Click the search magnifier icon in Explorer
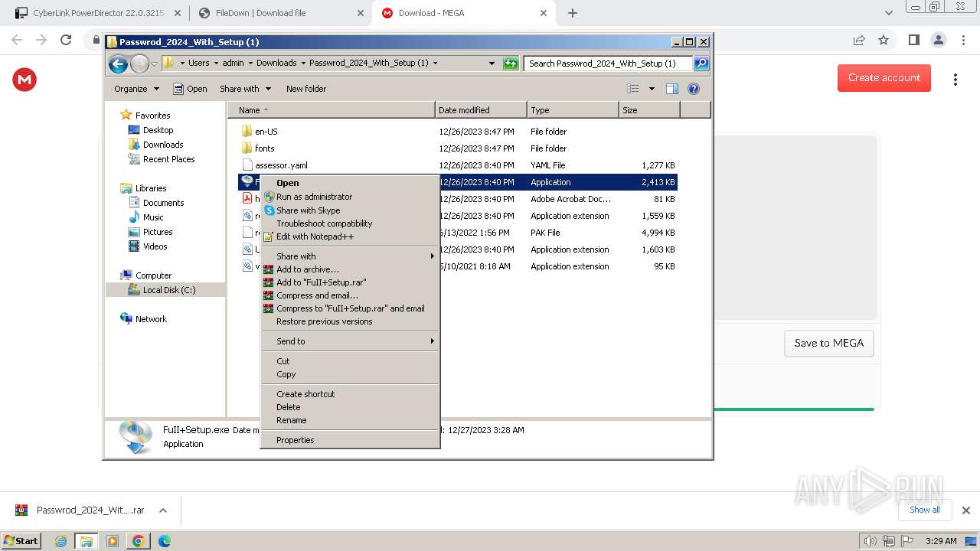 click(x=701, y=64)
